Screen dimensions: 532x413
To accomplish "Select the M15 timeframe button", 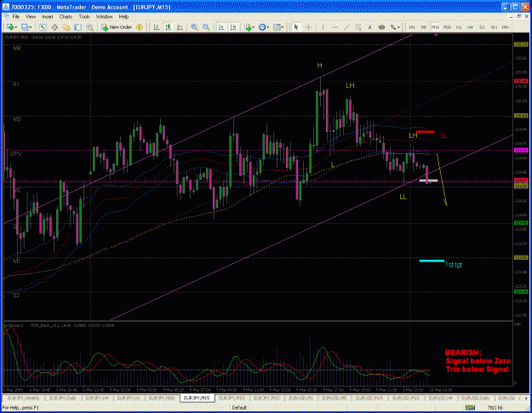I will tap(435, 27).
